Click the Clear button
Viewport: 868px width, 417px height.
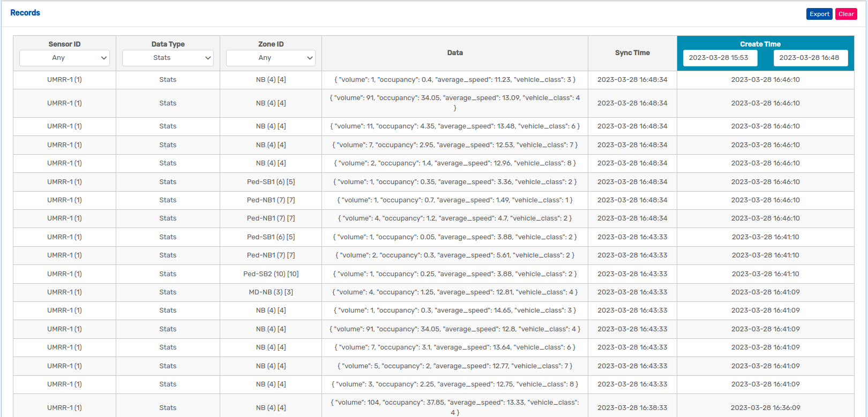(x=846, y=14)
